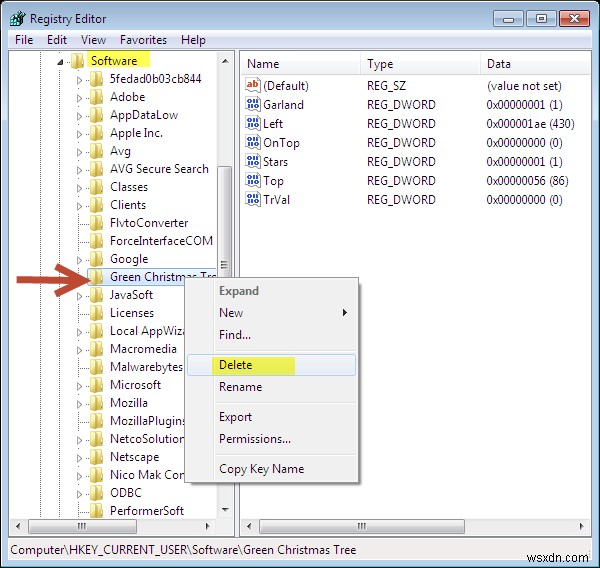Click the Adobe folder icon
This screenshot has height=568, width=600.
click(x=96, y=97)
